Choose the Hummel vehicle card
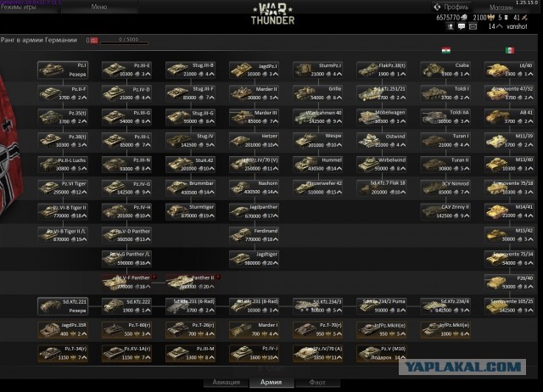The height and width of the screenshot is (392, 543). (x=317, y=165)
